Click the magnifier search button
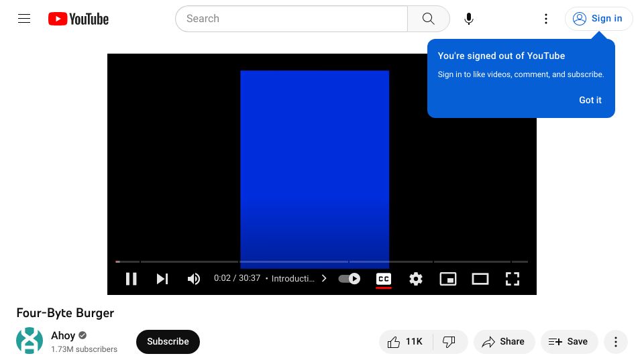Viewport: 644px width, 362px height. click(x=429, y=19)
